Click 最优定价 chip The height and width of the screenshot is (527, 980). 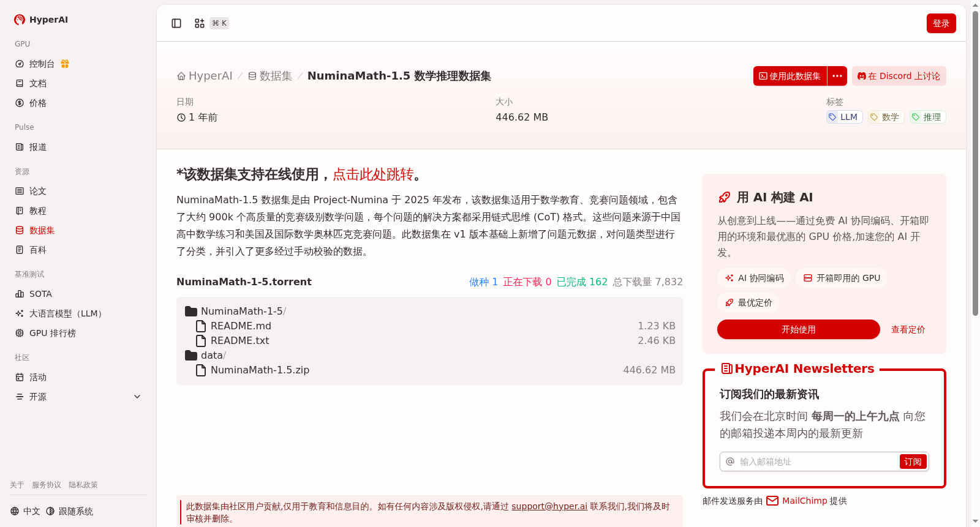(748, 302)
